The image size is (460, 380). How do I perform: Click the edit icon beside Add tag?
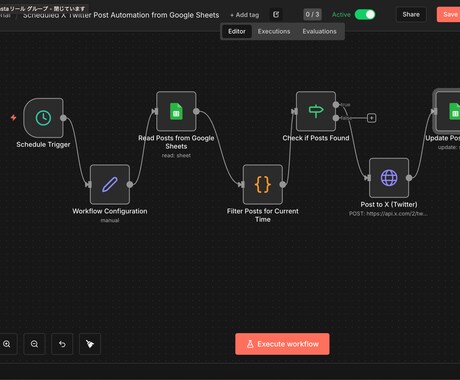276,14
